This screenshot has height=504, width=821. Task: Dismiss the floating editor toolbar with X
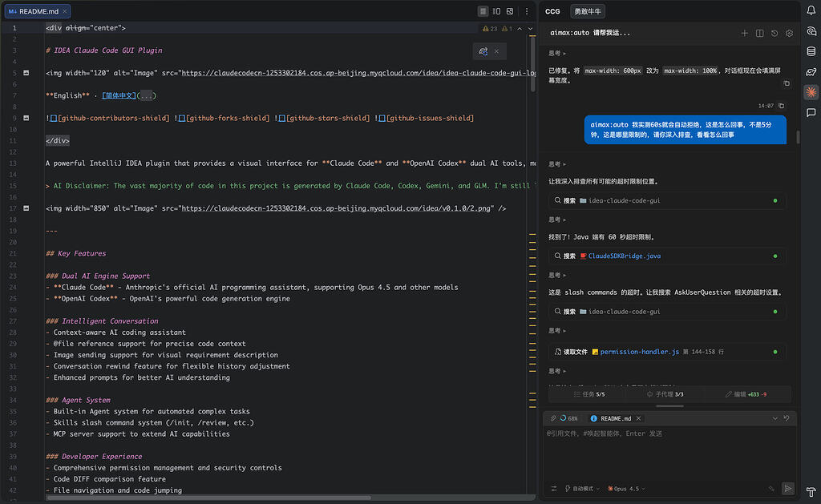pyautogui.click(x=496, y=50)
